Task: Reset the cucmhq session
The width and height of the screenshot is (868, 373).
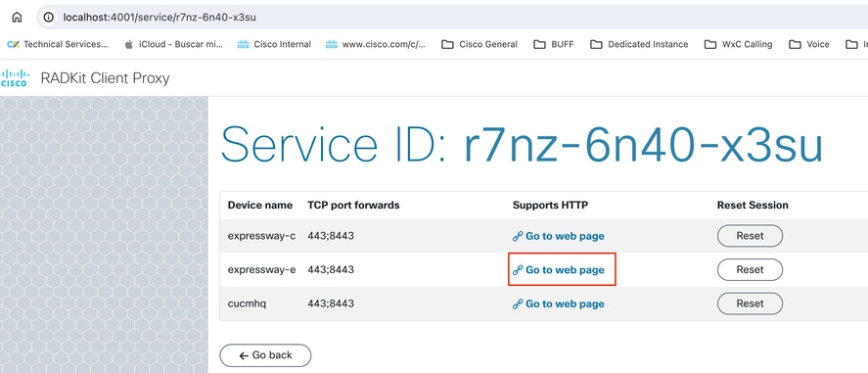Action: tap(751, 303)
